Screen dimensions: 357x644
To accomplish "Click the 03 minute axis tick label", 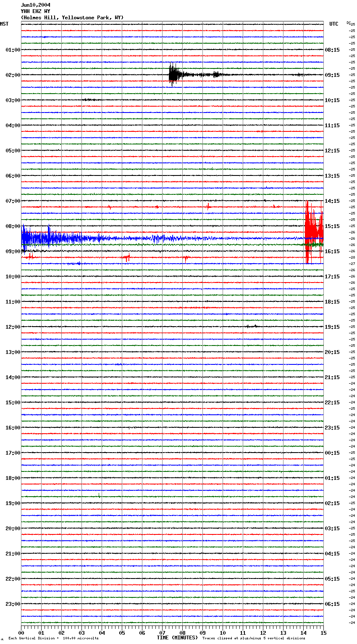I will coord(81,633).
